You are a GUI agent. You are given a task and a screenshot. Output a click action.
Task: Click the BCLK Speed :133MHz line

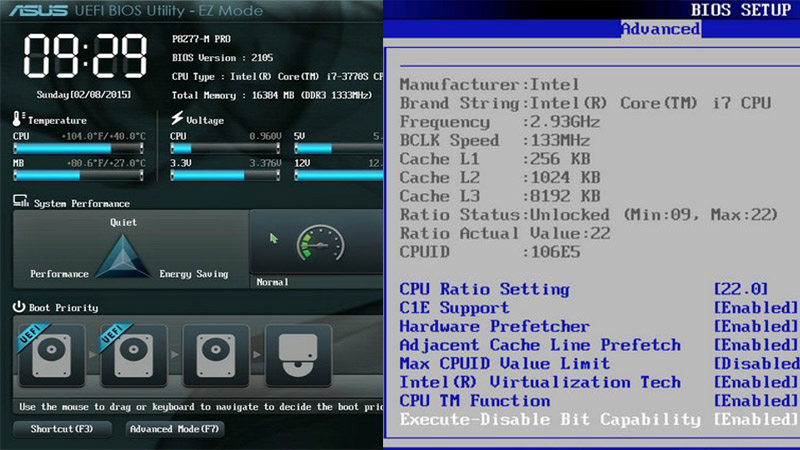[x=494, y=140]
